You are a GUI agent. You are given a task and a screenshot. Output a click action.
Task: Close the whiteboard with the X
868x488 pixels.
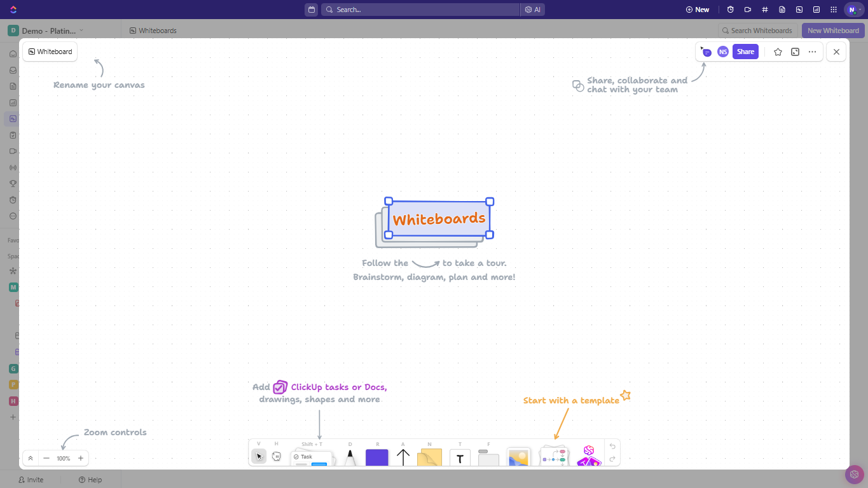coord(836,52)
